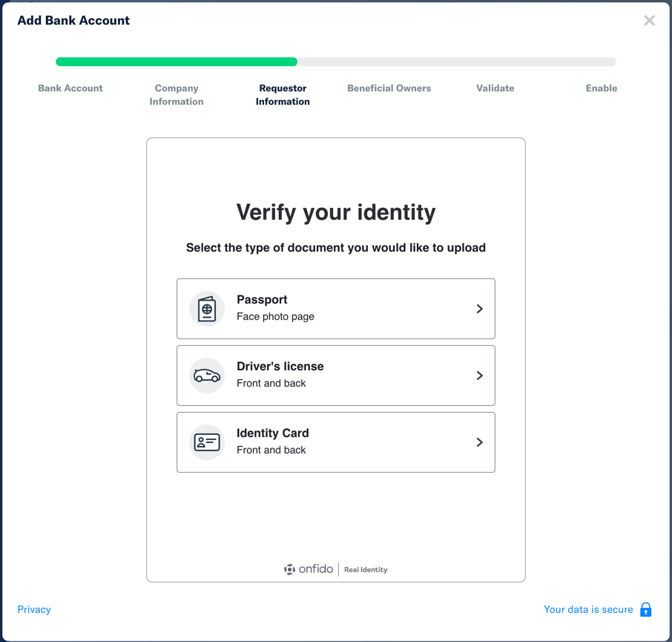
Task: Switch to the Company Information step
Action: pyautogui.click(x=176, y=94)
